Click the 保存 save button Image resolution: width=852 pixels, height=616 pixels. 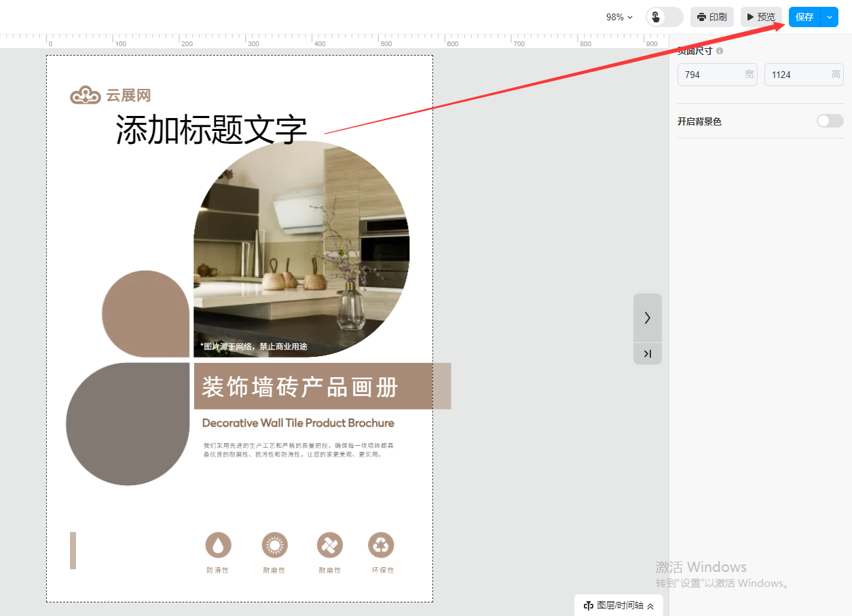[804, 17]
